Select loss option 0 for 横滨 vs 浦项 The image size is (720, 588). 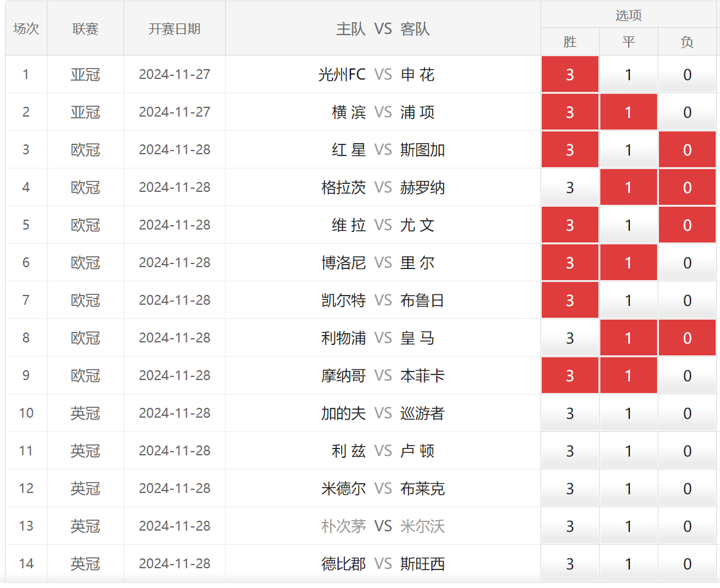tap(687, 112)
